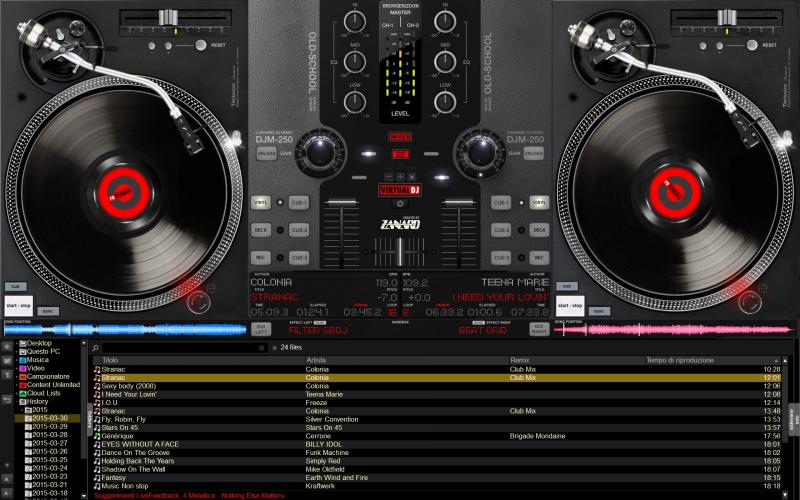Trigger CUE-3 on the left deck

pyautogui.click(x=299, y=258)
